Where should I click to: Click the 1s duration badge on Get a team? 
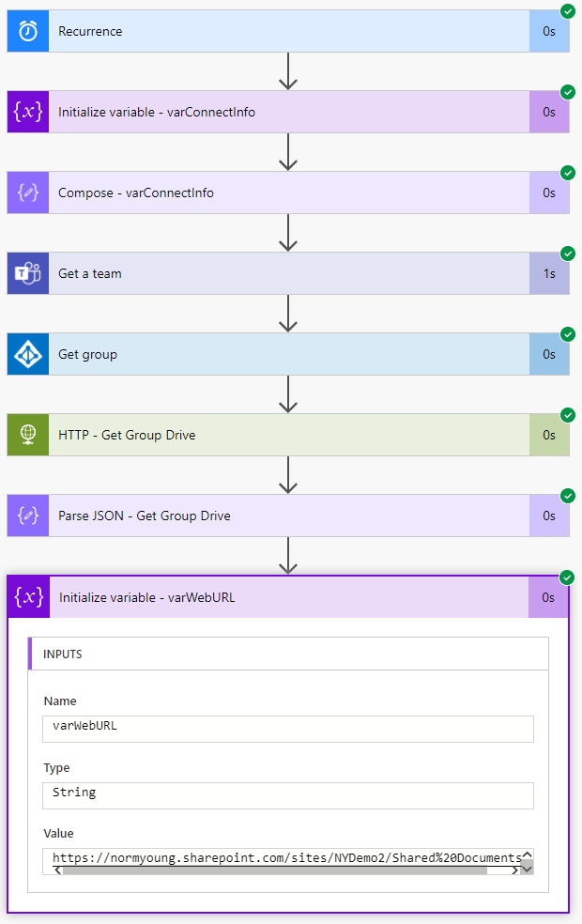coord(548,273)
